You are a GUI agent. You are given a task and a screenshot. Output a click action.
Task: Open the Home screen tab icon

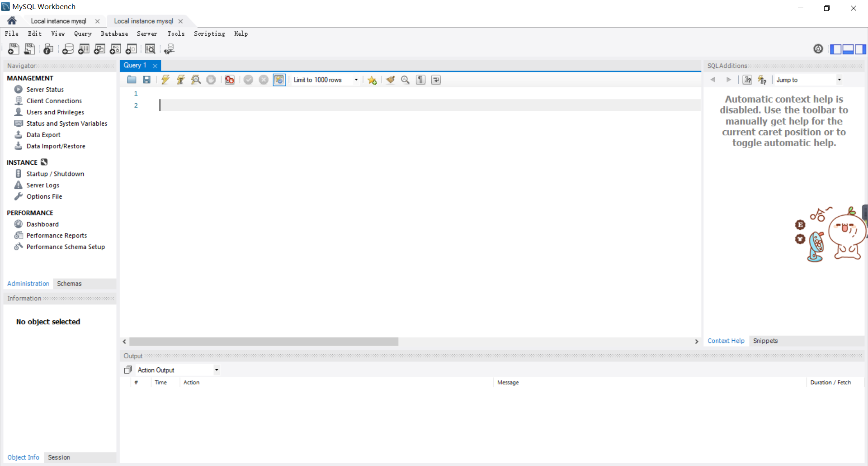pos(12,21)
